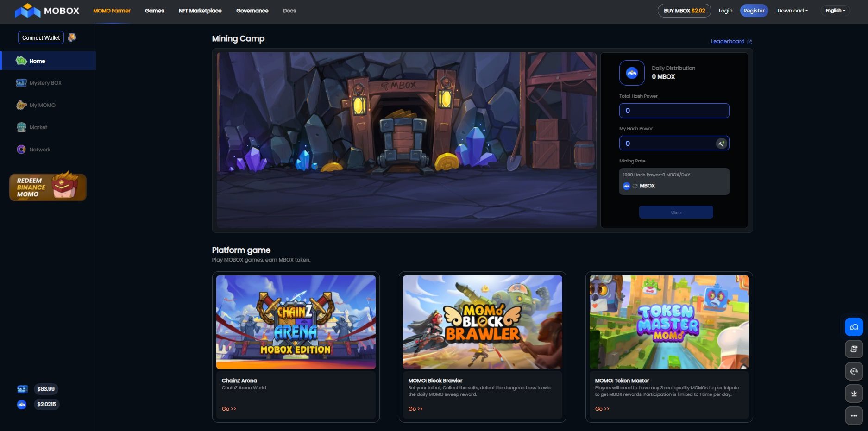The width and height of the screenshot is (868, 431).
Task: Click the refresh icon beside MBOX in Mining Rate
Action: pos(635,186)
